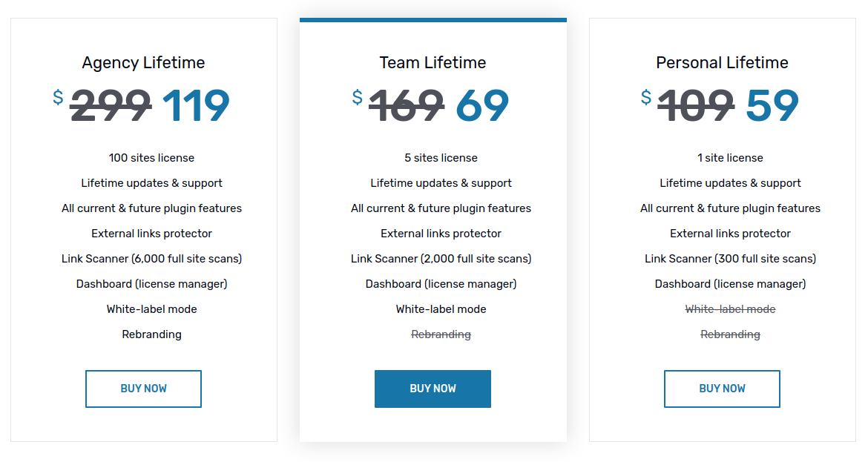Image resolution: width=868 pixels, height=462 pixels.
Task: Click Buy Now for Team Lifetime
Action: point(433,389)
